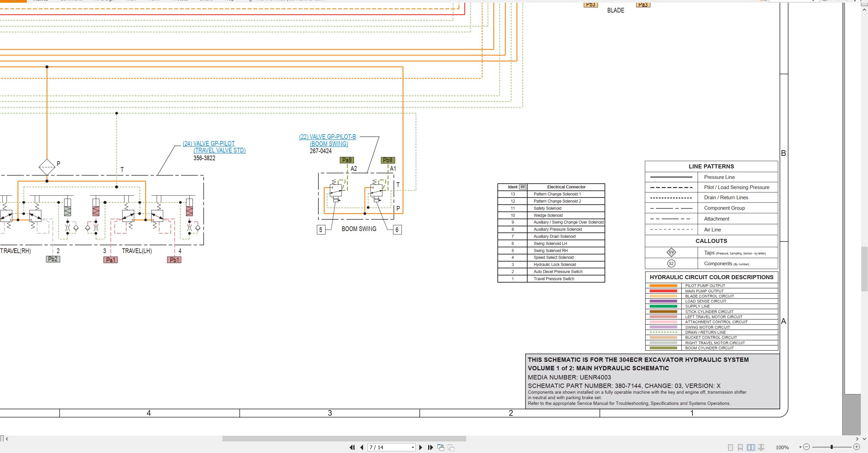This screenshot has width=868, height=453.
Task: Click the SUPPLY LINE green swatch
Action: coord(663,306)
